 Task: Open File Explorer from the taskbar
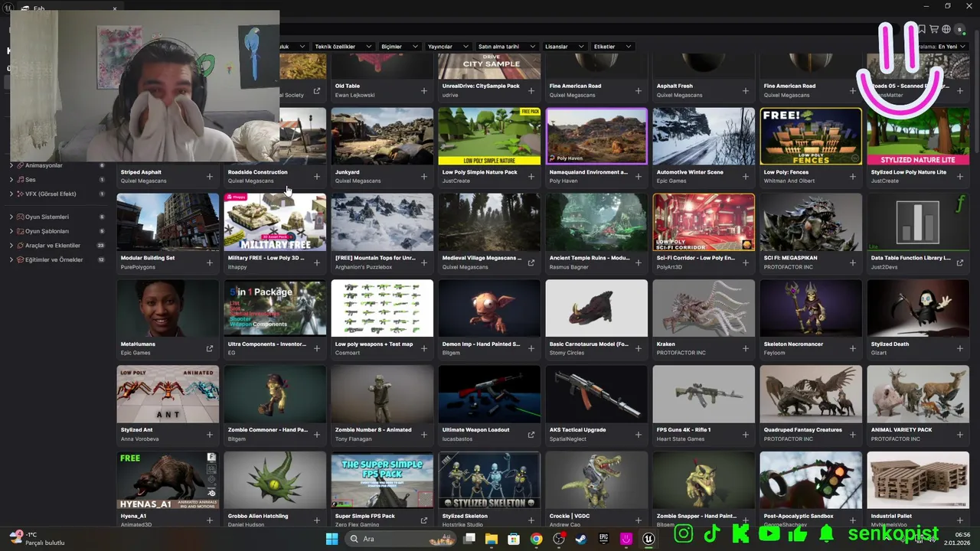(491, 539)
